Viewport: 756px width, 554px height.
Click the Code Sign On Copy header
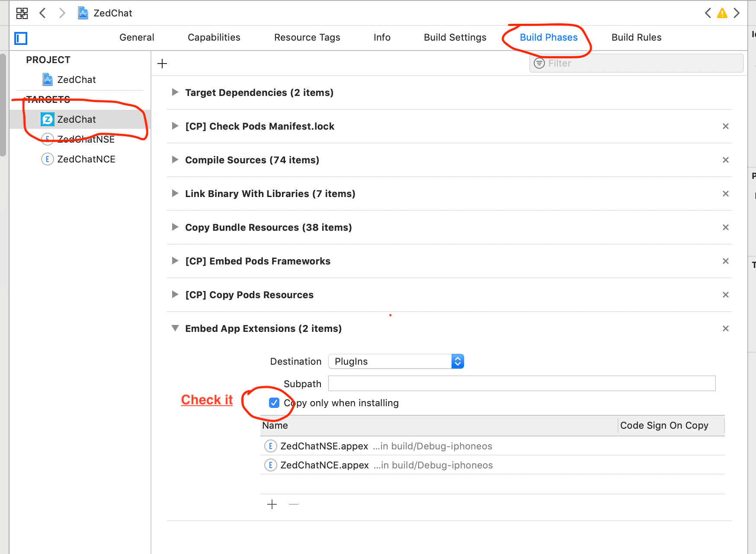671,426
